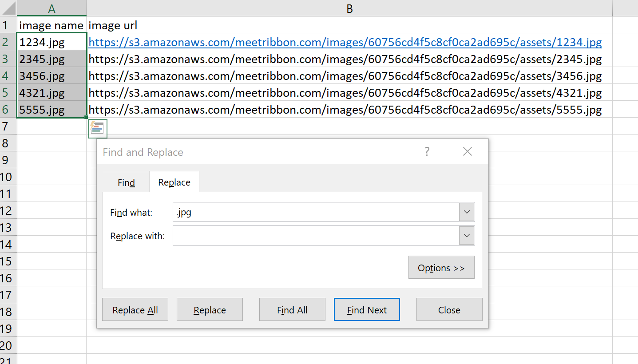Switch to the Find tab
This screenshot has height=364, width=638.
point(126,182)
